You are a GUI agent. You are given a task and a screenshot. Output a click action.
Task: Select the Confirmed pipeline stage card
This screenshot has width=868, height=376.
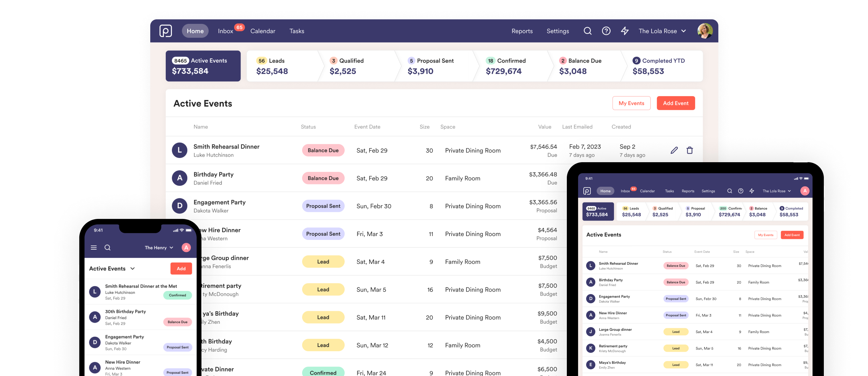coord(510,66)
